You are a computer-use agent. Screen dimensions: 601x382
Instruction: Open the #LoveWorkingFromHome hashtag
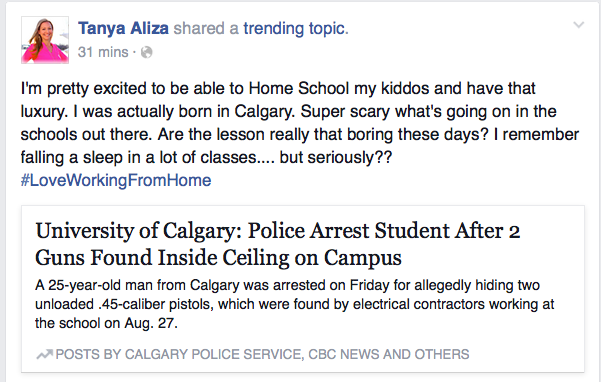(116, 180)
